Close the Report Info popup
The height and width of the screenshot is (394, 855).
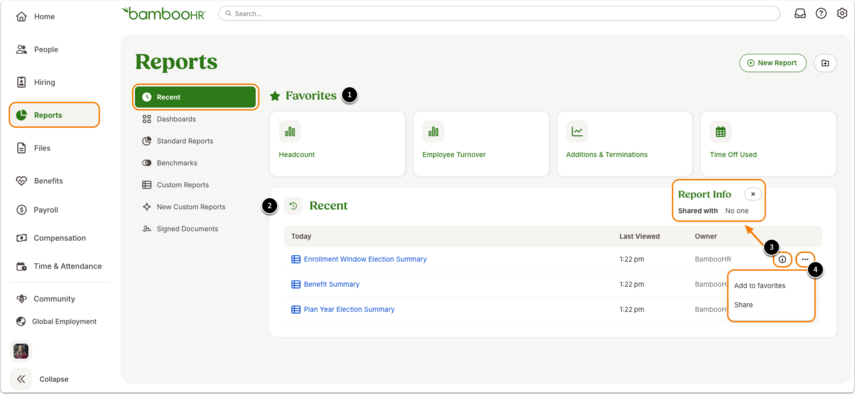pyautogui.click(x=752, y=194)
